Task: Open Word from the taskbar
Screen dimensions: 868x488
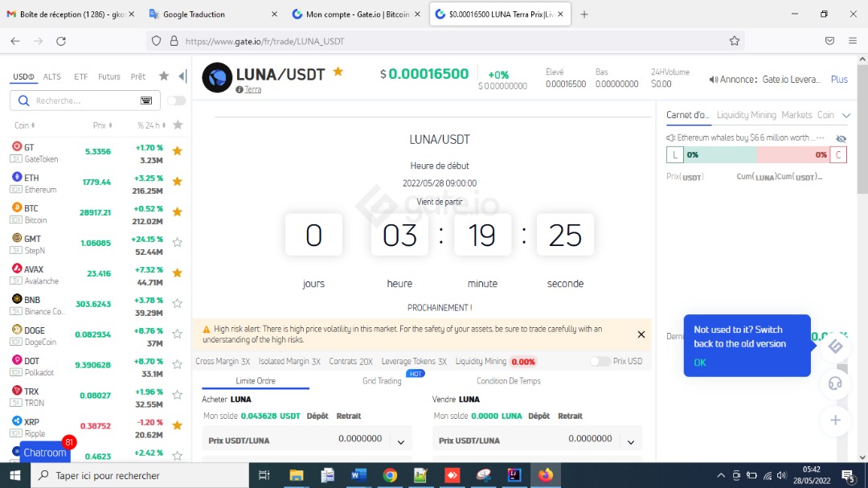Action: tap(358, 475)
